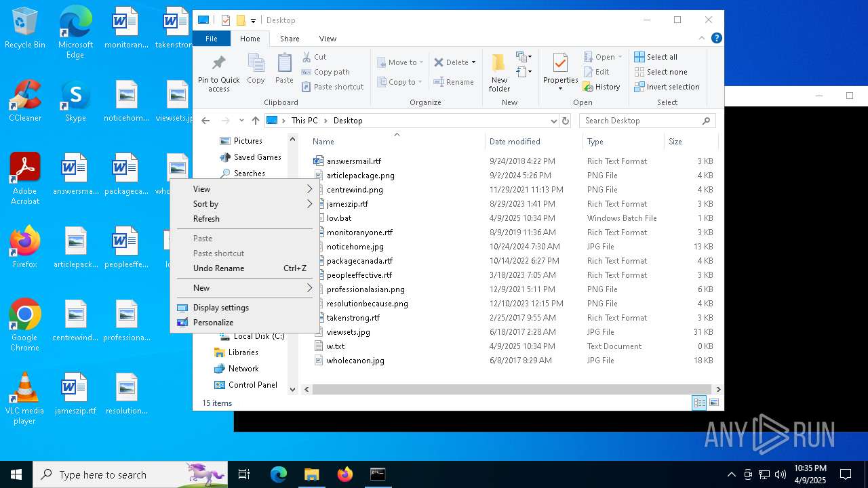868x488 pixels.
Task: Go back with the back arrow
Action: pos(206,121)
